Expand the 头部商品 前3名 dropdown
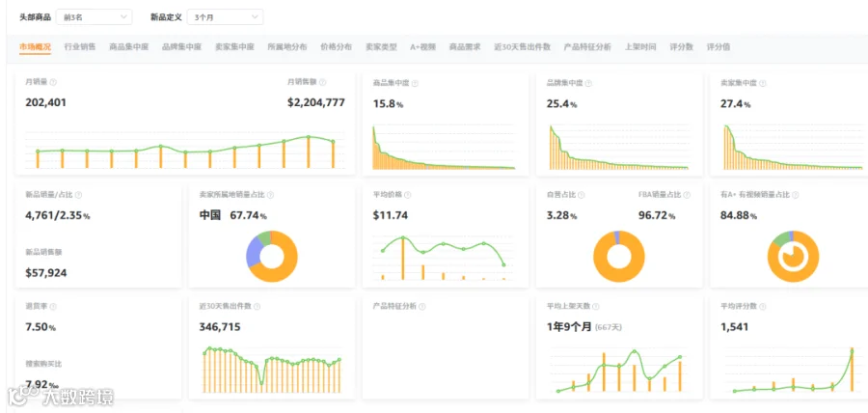This screenshot has height=413, width=868. tap(95, 17)
